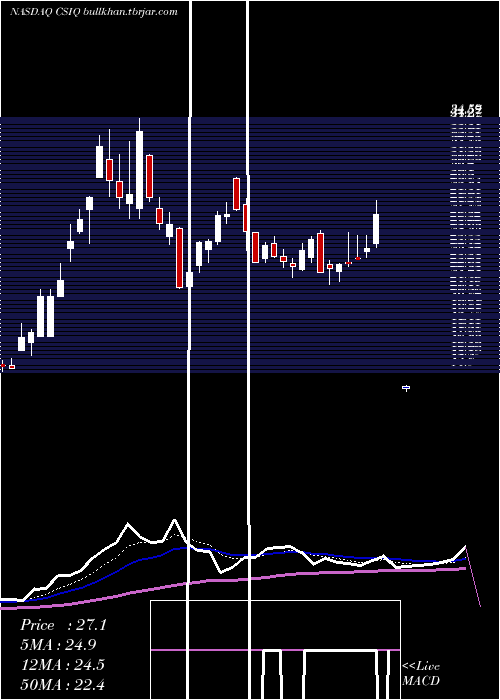The image size is (500, 700).
Task: Click the tallest white candlestick at chart peak
Action: click(x=140, y=169)
